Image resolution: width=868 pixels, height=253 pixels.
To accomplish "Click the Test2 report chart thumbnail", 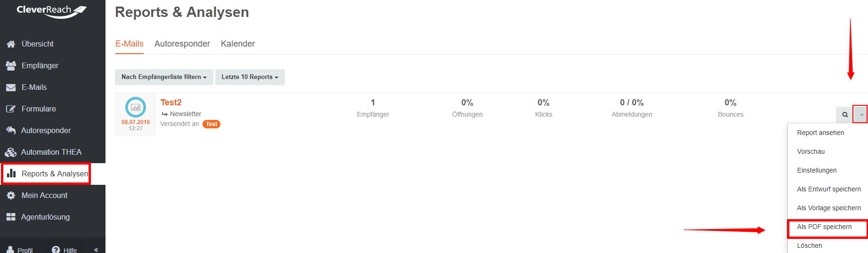I will click(136, 107).
